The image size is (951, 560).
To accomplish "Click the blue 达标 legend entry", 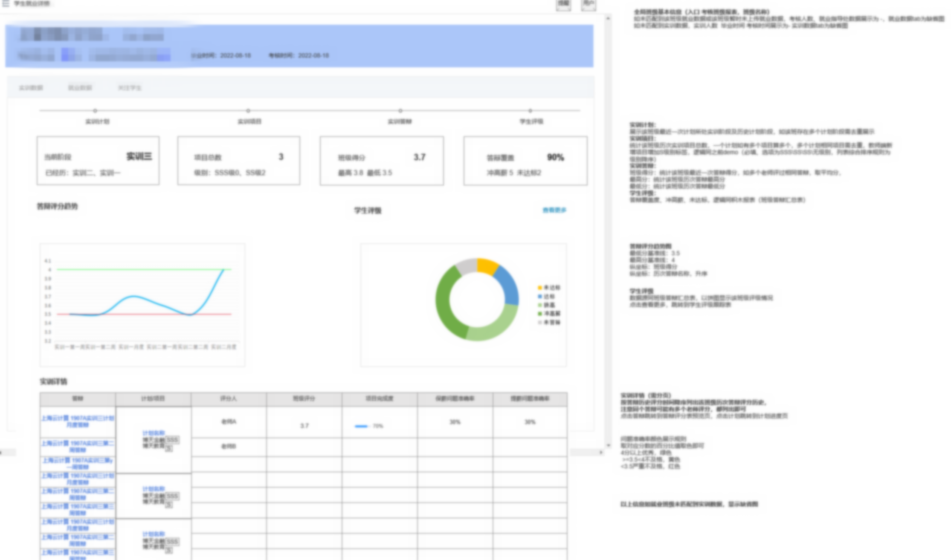I will [546, 296].
